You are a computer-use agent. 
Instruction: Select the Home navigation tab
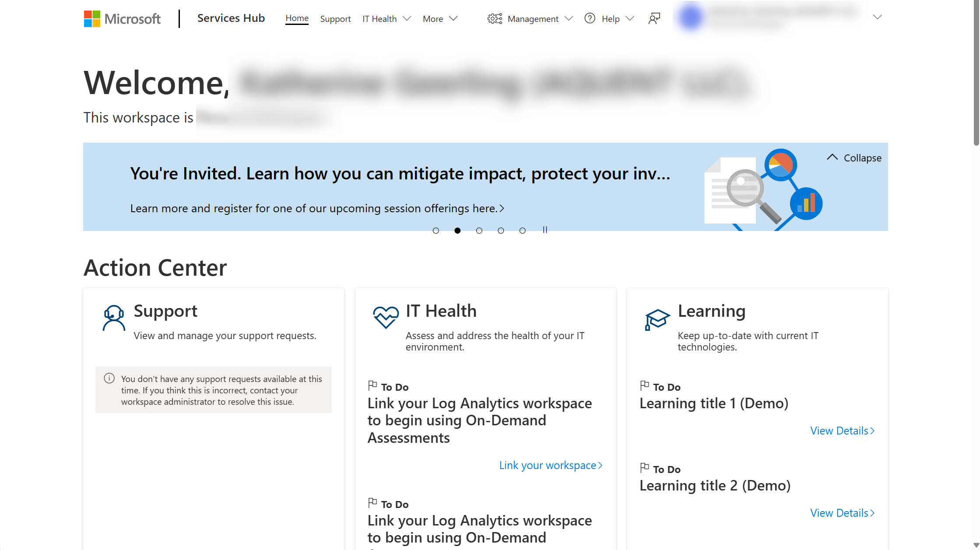[x=296, y=18]
